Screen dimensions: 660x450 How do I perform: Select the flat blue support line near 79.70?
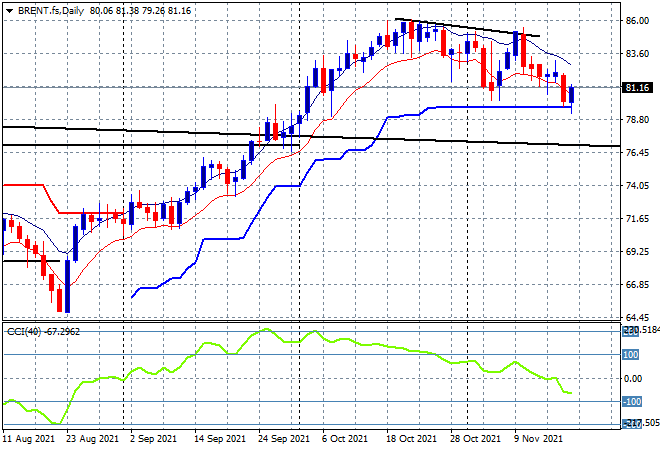(x=503, y=107)
